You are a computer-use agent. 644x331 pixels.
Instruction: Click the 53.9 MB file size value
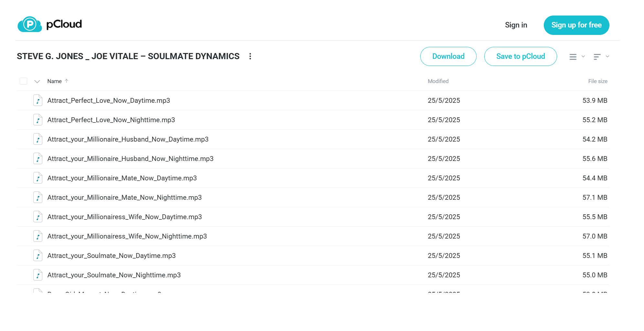pyautogui.click(x=595, y=101)
